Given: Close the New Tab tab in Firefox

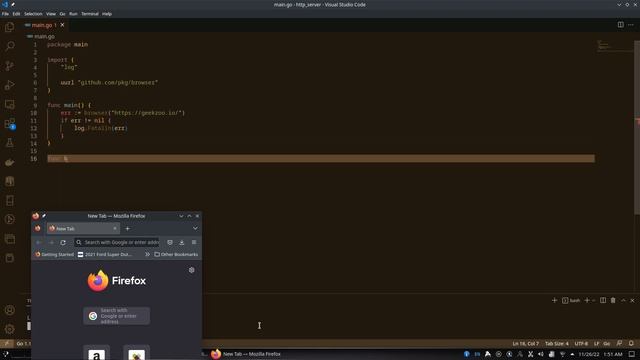Looking at the screenshot, I should click(x=115, y=229).
